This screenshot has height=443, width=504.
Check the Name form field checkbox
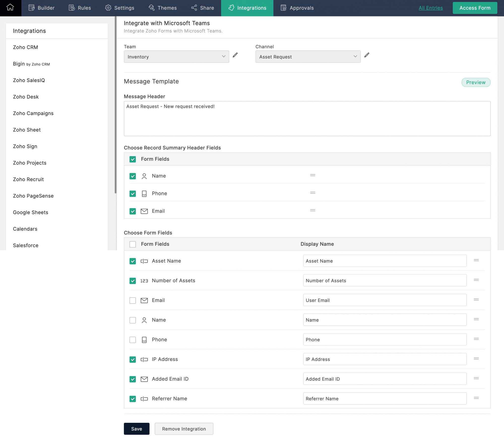click(133, 320)
